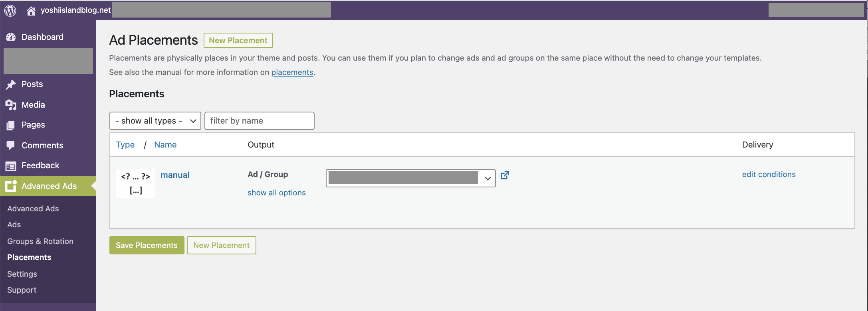The height and width of the screenshot is (311, 868).
Task: Click the filter by name field
Action: pyautogui.click(x=260, y=121)
